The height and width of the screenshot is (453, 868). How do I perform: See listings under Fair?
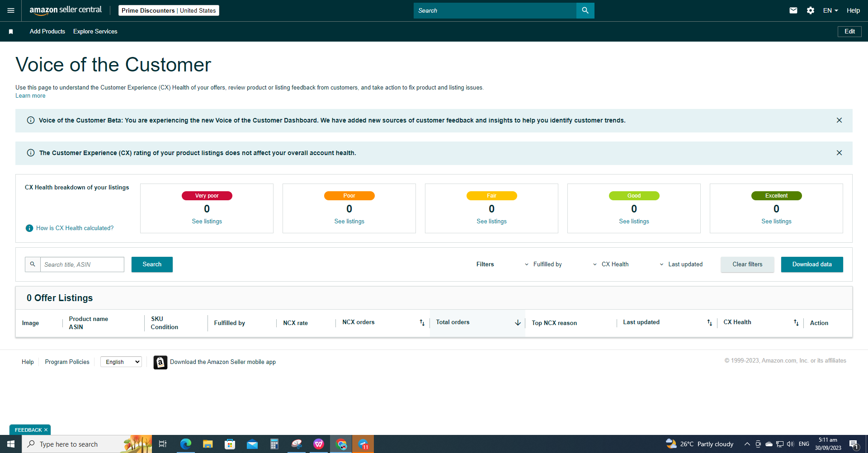point(491,222)
